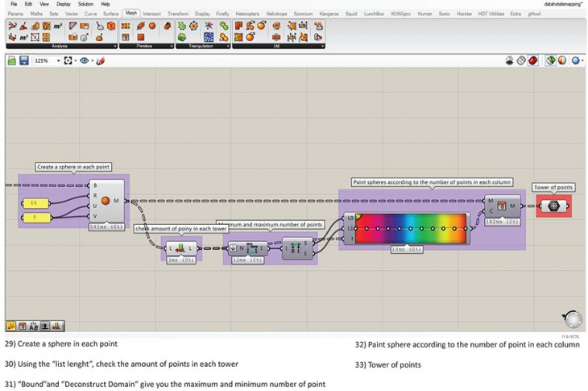Click the List Length component on canvas

pyautogui.click(x=180, y=248)
